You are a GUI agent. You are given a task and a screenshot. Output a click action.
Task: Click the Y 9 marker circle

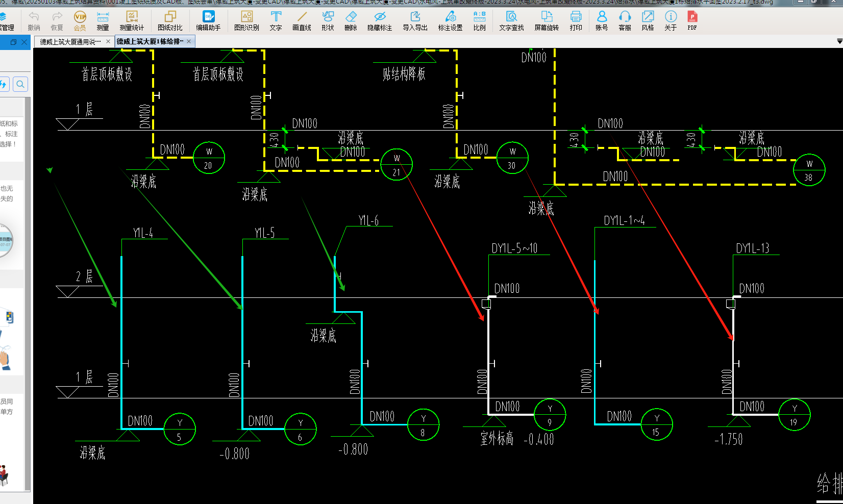pos(550,415)
